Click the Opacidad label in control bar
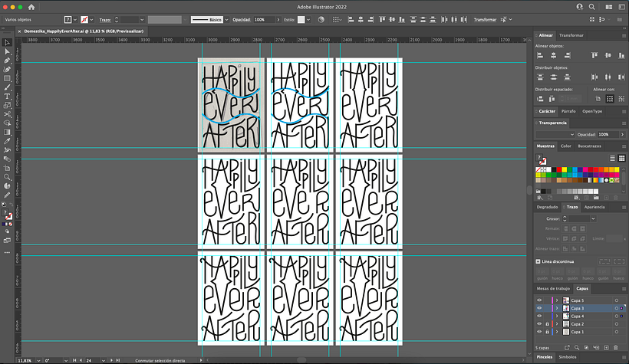The height and width of the screenshot is (364, 629). [x=242, y=20]
